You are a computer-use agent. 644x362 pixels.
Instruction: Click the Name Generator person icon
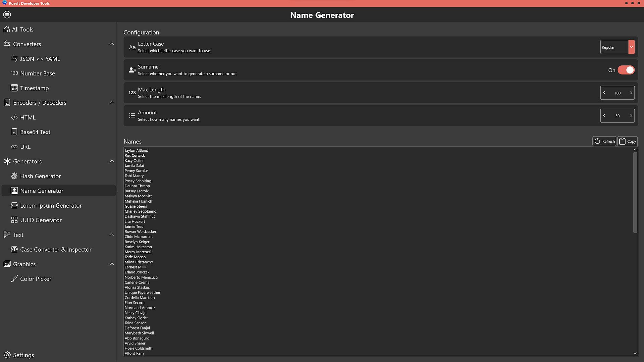click(x=14, y=191)
